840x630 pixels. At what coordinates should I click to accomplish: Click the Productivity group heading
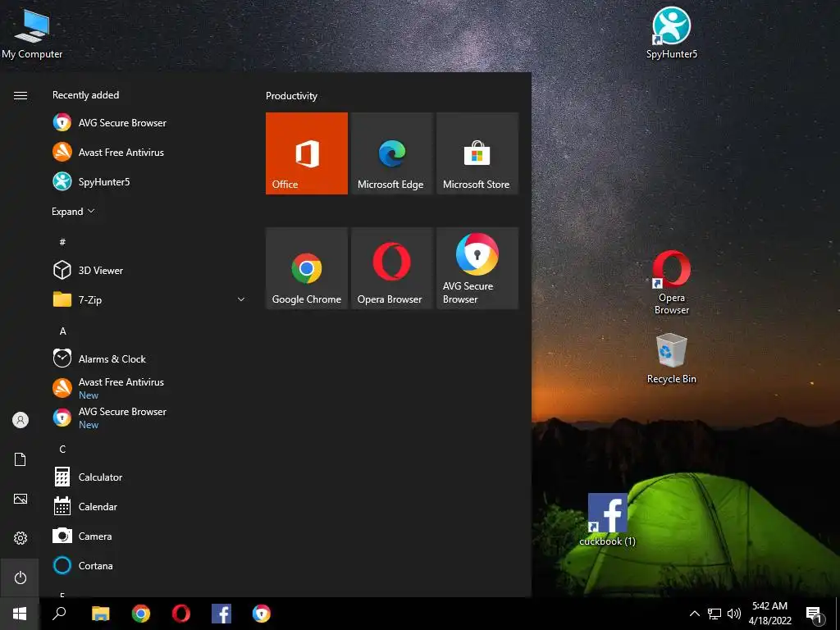point(291,96)
